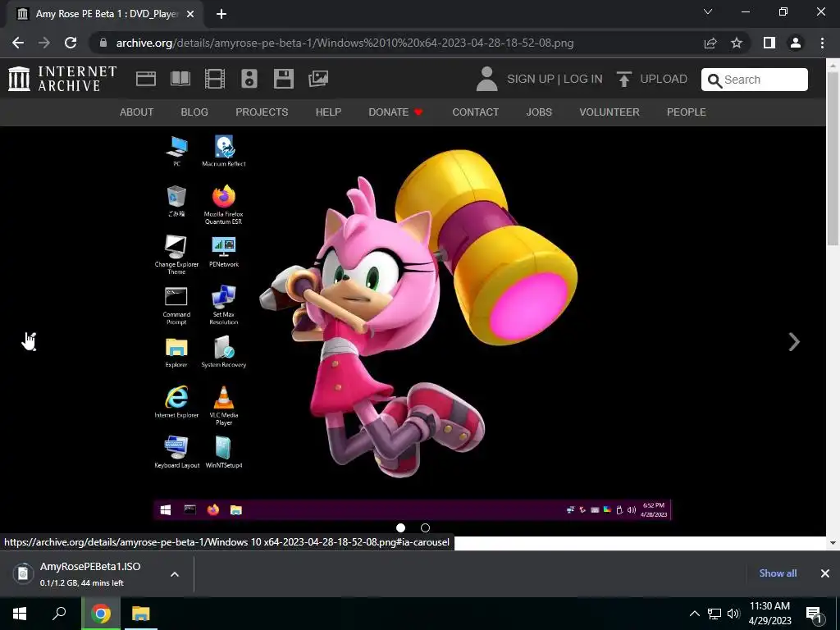Viewport: 840px width, 630px height.
Task: Open the VOLUNTEER page
Action: tap(609, 112)
